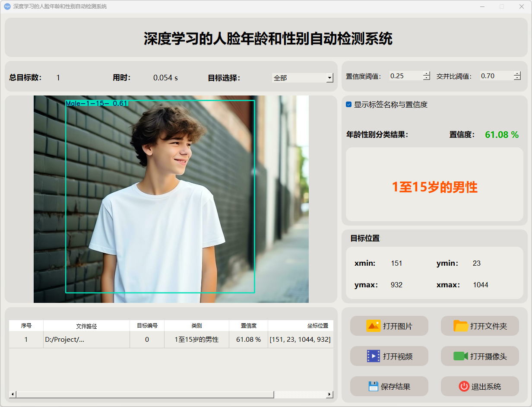
Task: Increase the 置信度阈值 value with the up arrow
Action: [427, 73]
